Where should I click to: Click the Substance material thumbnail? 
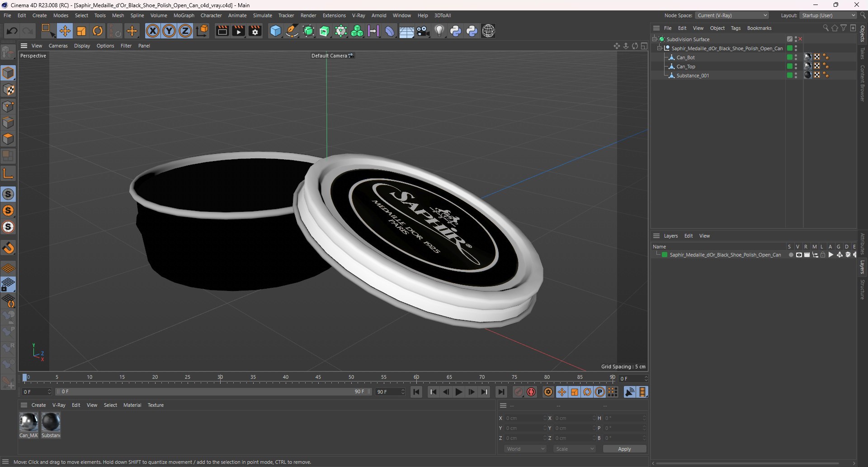coord(51,422)
